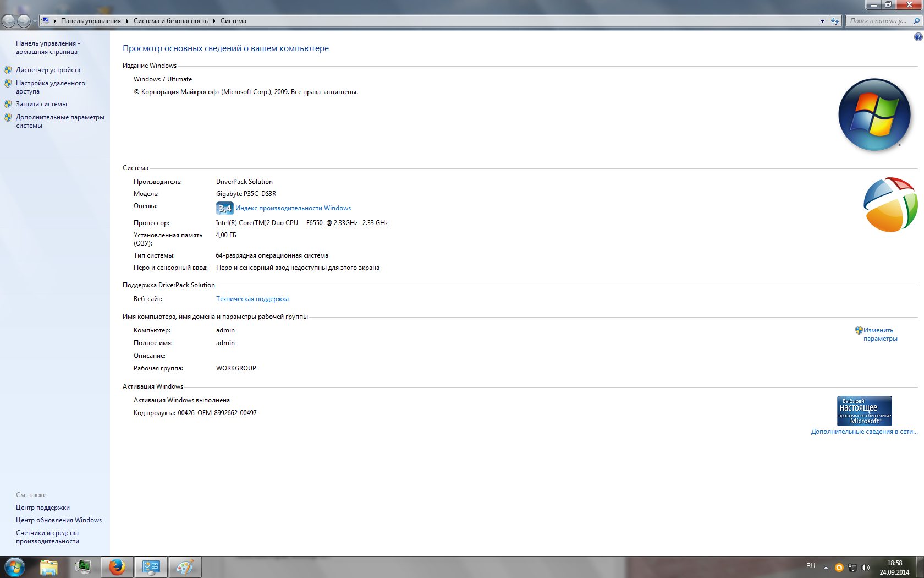
Task: Click the shield icon next to 'Изменить параметры'
Action: (x=859, y=330)
